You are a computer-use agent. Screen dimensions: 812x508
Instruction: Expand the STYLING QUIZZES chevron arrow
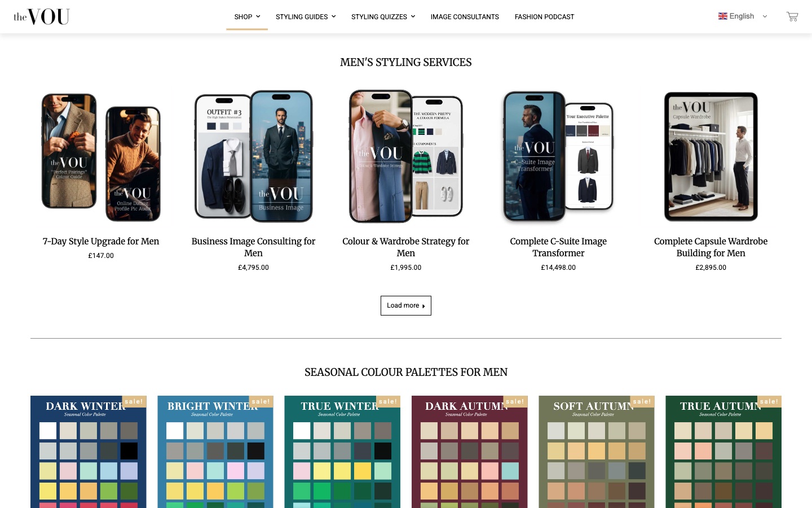click(x=413, y=16)
